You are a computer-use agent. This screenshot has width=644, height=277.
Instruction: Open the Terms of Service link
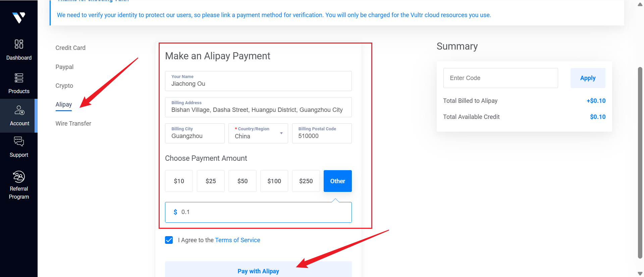pos(237,240)
